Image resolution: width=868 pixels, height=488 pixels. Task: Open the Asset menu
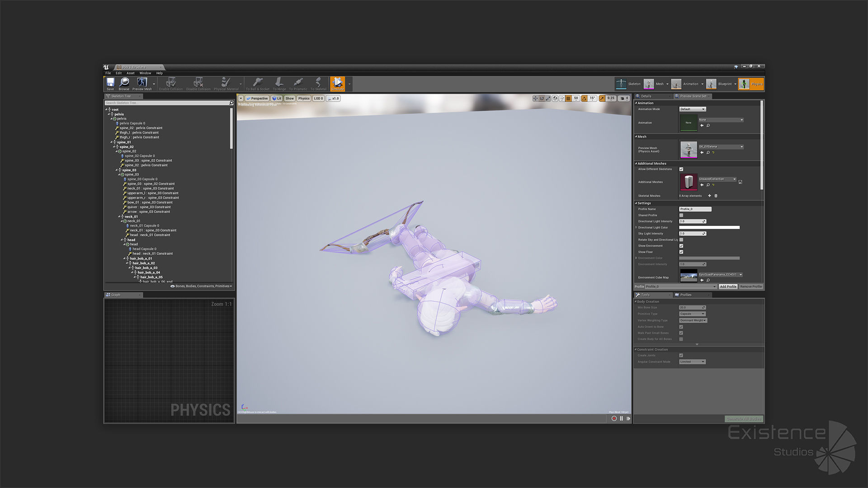click(x=130, y=73)
